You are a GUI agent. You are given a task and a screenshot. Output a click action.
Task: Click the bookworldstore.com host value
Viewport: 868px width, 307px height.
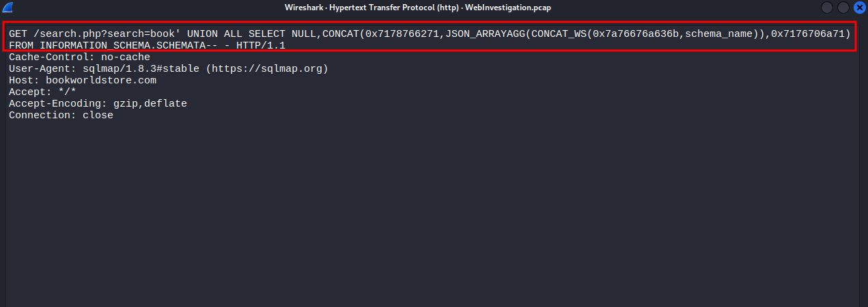tap(101, 81)
